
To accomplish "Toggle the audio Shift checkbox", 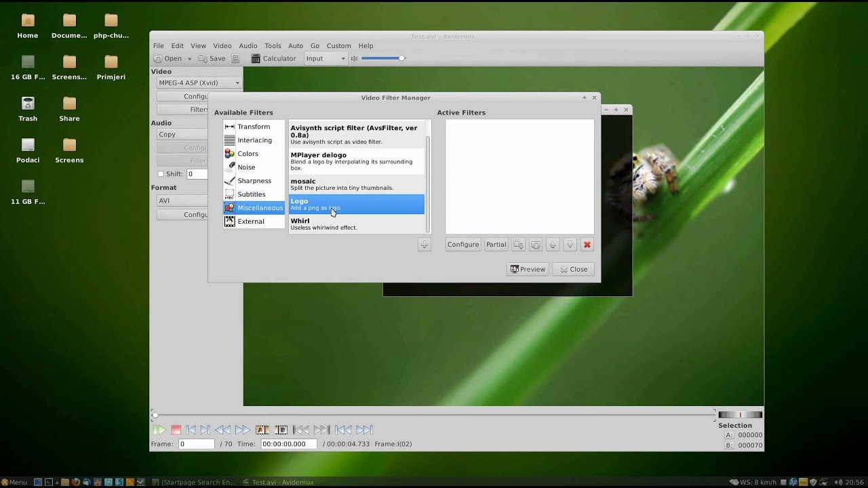I will pyautogui.click(x=161, y=174).
